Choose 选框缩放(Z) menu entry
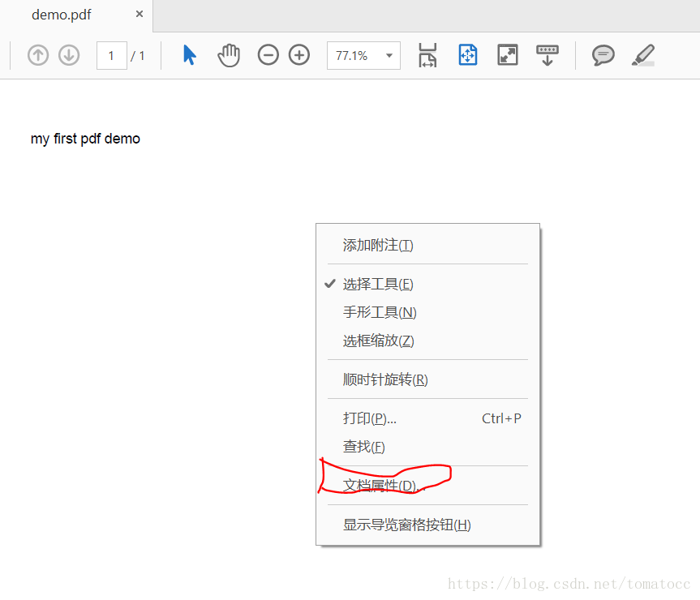 coord(427,341)
